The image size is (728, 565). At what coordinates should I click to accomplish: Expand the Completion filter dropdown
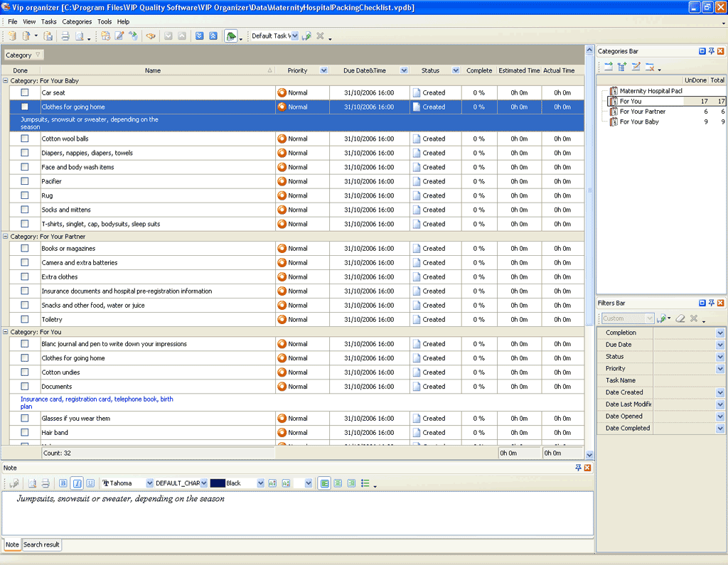click(719, 333)
